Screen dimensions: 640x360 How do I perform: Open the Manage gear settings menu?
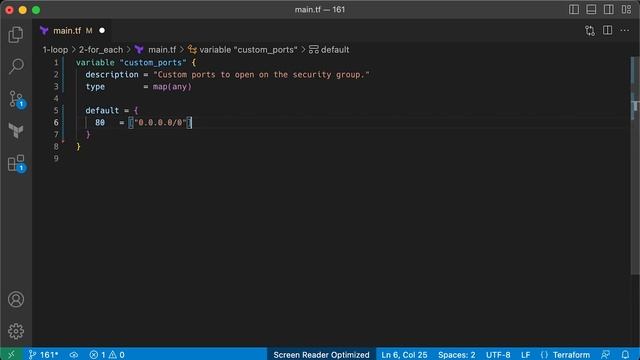[16, 331]
